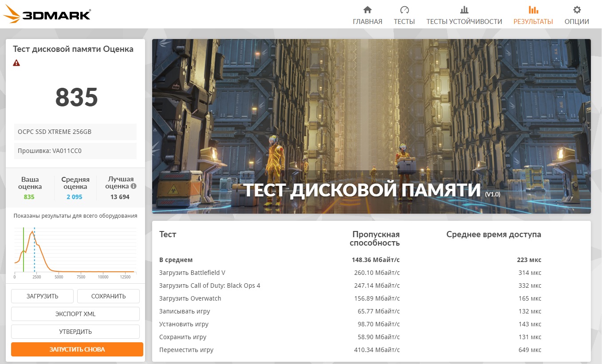Click the 148.36 Мбайт/с average throughput value
602x364 pixels.
(x=376, y=260)
